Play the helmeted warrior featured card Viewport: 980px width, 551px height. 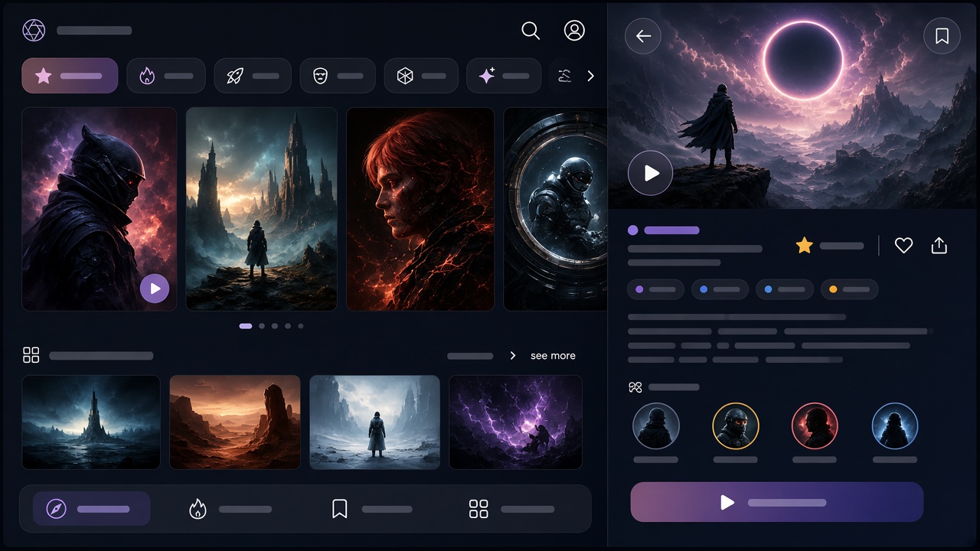[x=155, y=289]
